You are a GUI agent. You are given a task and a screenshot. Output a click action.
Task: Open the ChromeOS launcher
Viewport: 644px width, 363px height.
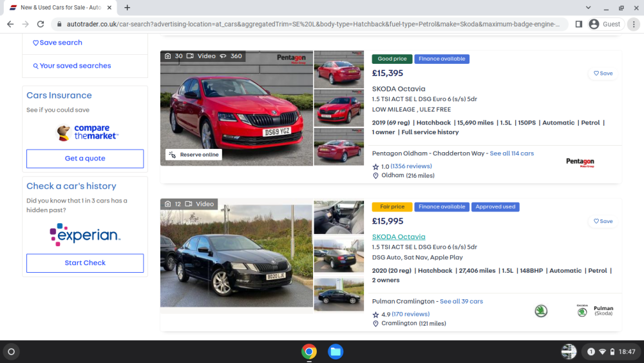[12, 351]
